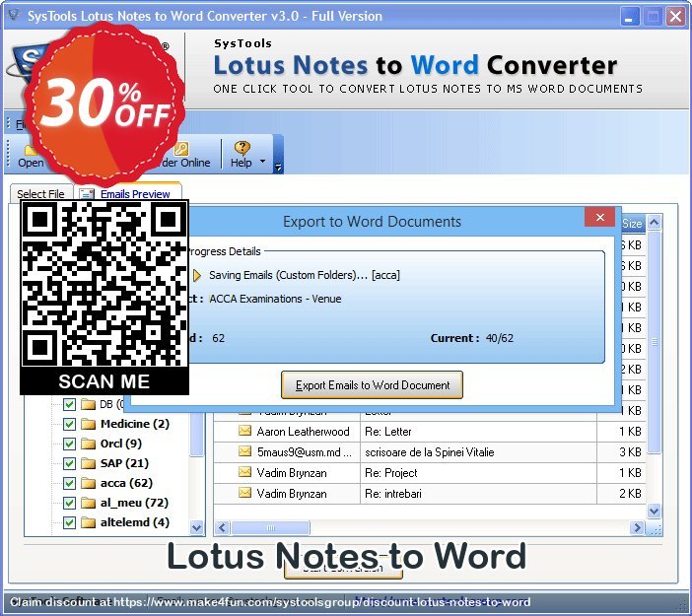Screen dimensions: 692x616
Task: Click the horizontal scrollbar thumb of email list
Action: click(x=270, y=527)
